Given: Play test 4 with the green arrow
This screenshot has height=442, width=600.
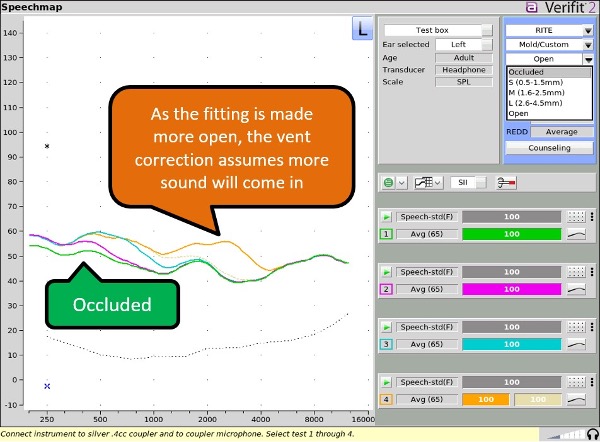Looking at the screenshot, I should [386, 382].
